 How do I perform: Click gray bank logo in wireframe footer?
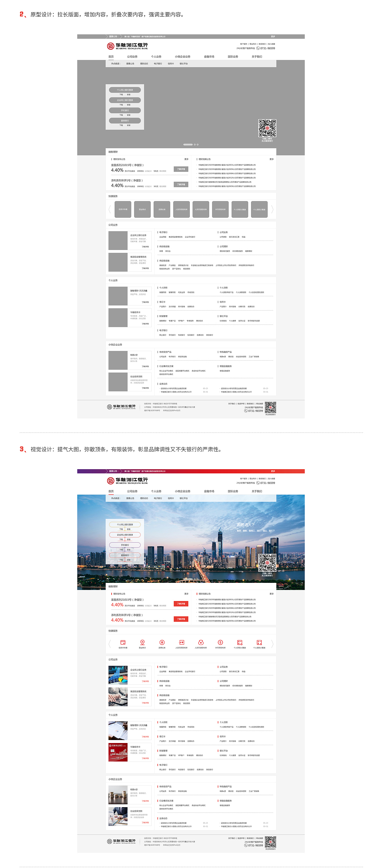(121, 407)
